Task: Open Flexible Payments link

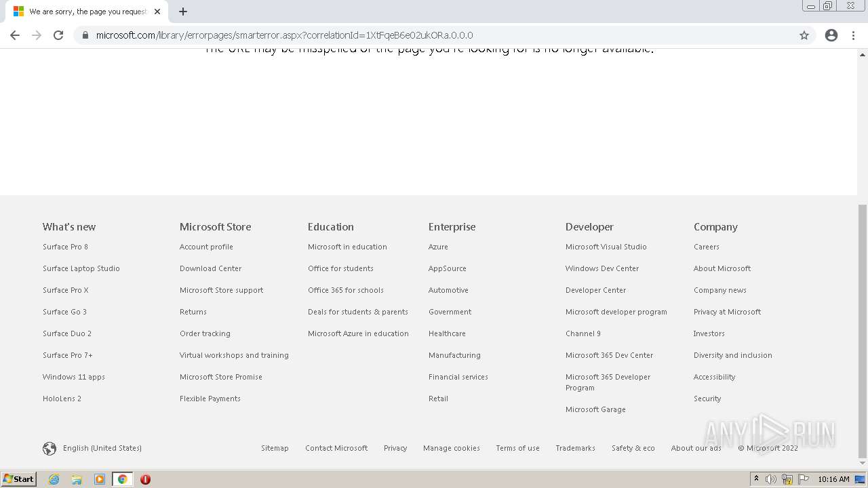Action: tap(210, 399)
